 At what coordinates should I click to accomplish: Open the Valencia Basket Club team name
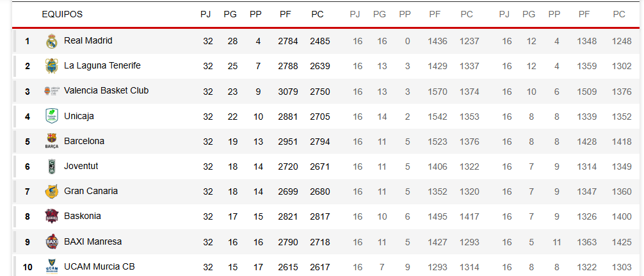click(106, 90)
